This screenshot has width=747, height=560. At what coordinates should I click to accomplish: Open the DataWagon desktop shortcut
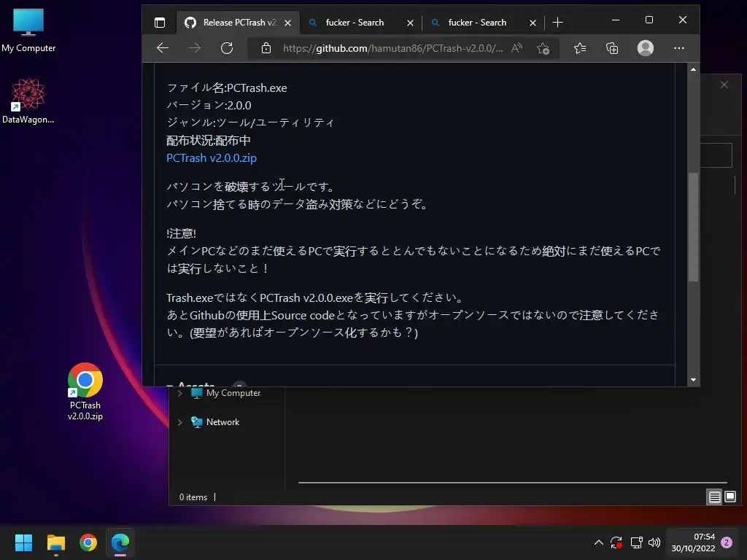[28, 101]
